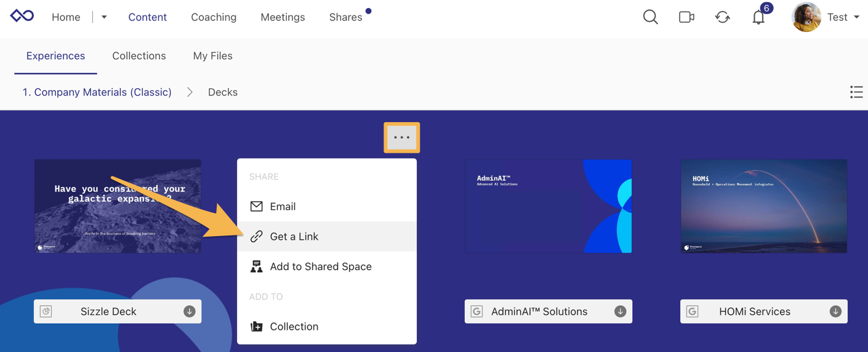Click the video camera icon
868x352 pixels.
[686, 17]
